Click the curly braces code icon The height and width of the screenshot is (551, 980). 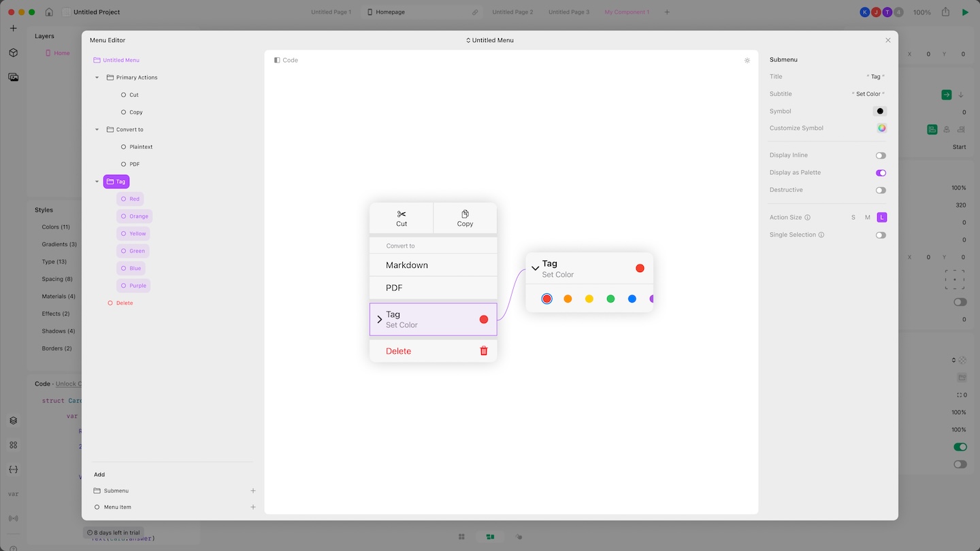tap(14, 469)
